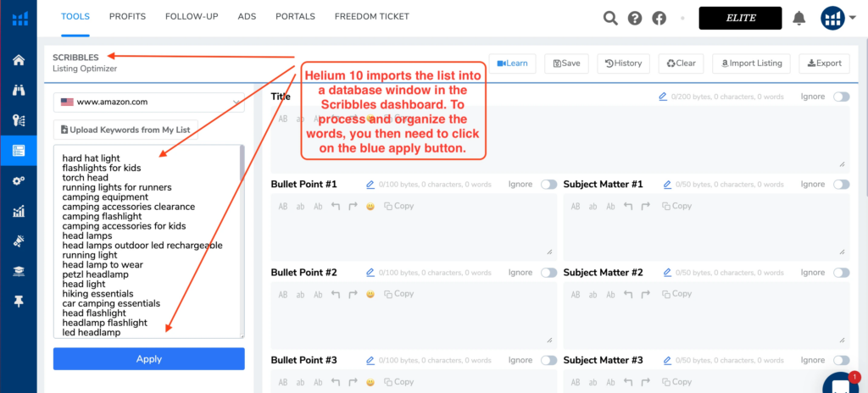Screen dimensions: 868x393
Task: Open the Home dashboard from sidebar
Action: (x=19, y=60)
